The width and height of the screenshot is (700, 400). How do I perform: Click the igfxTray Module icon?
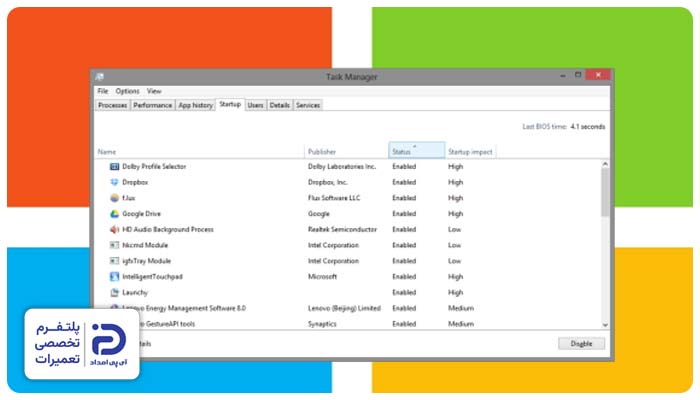click(114, 261)
